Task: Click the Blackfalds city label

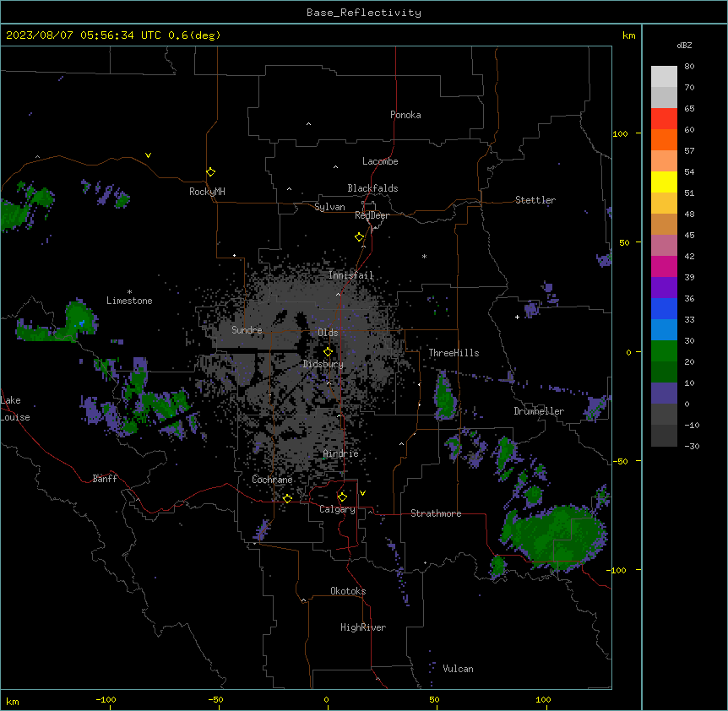Action: pos(372,188)
